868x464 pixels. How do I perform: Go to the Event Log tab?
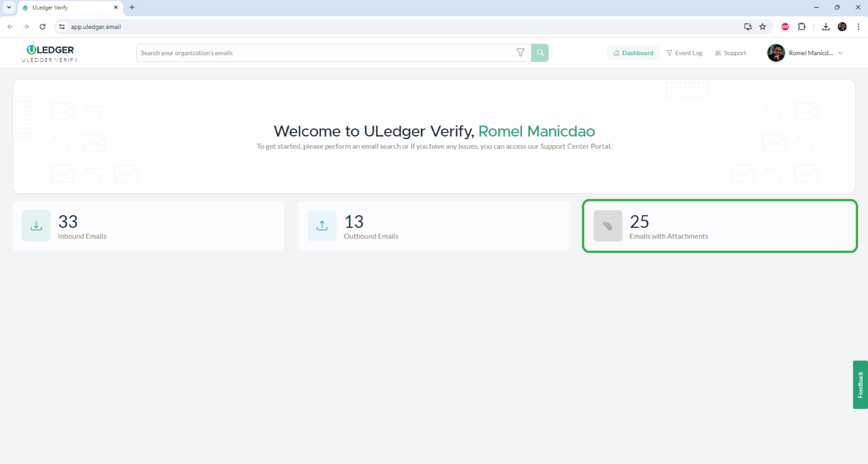(684, 53)
